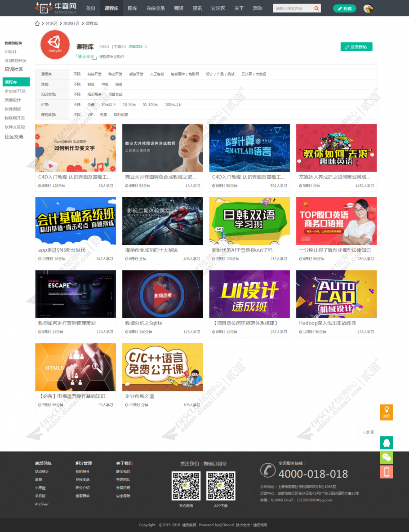Filter courses by 前端开发
The width and height of the screenshot is (409, 532).
click(94, 74)
